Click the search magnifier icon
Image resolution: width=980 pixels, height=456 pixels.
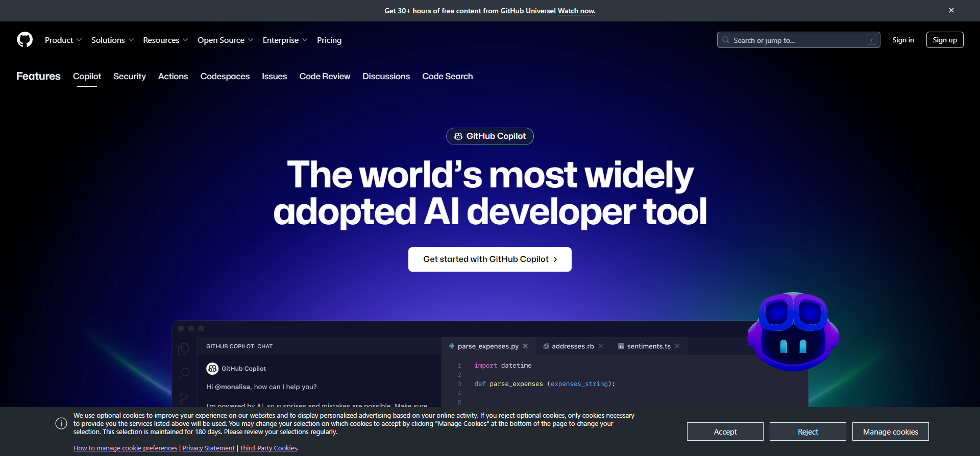tap(726, 40)
